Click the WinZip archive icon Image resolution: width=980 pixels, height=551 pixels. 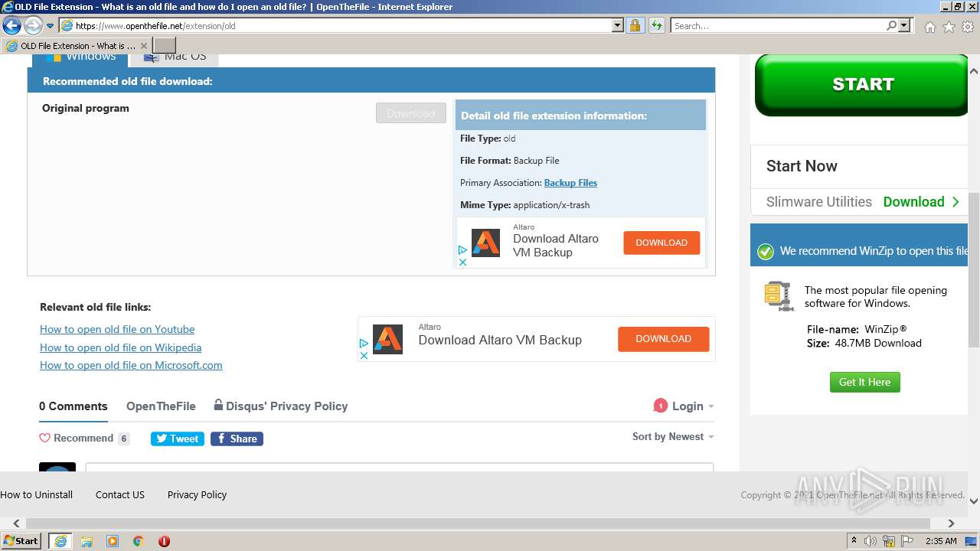tap(779, 296)
